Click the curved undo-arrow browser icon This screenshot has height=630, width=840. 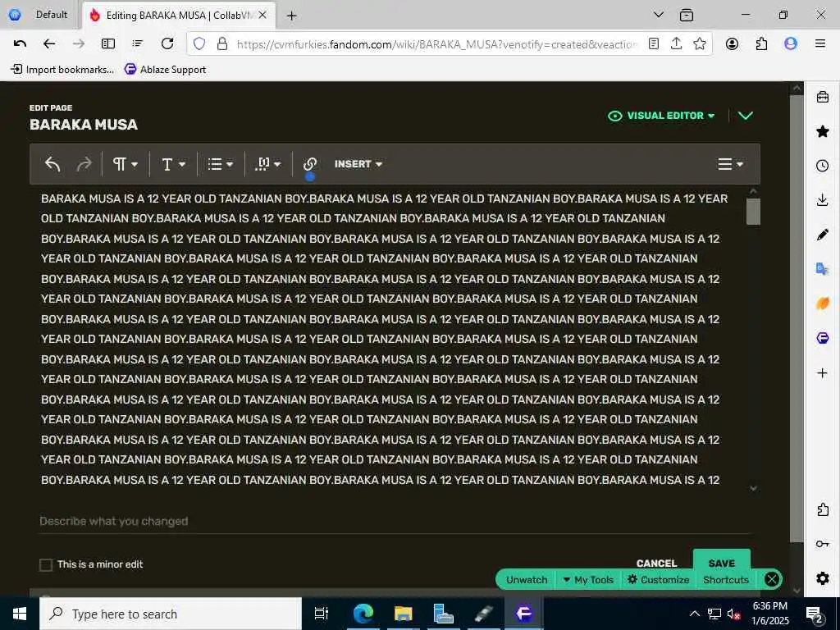click(x=20, y=44)
